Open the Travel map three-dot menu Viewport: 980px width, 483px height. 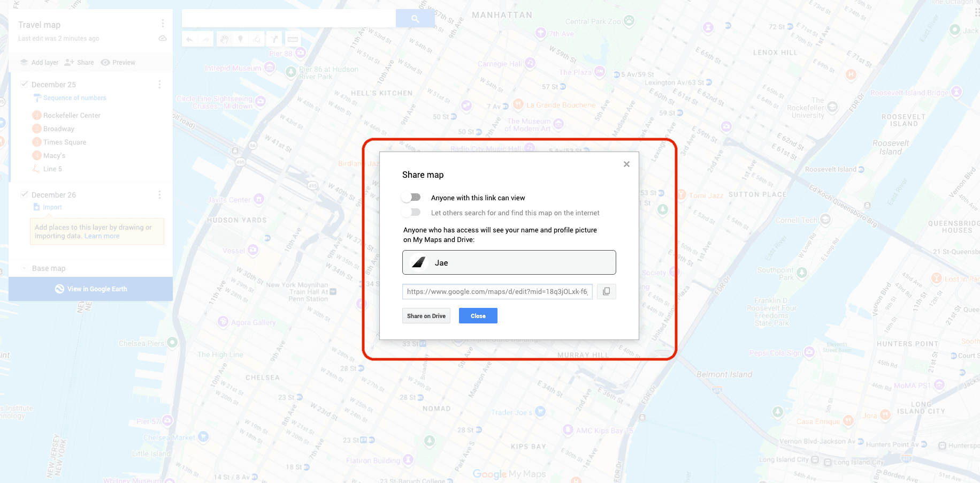(163, 24)
